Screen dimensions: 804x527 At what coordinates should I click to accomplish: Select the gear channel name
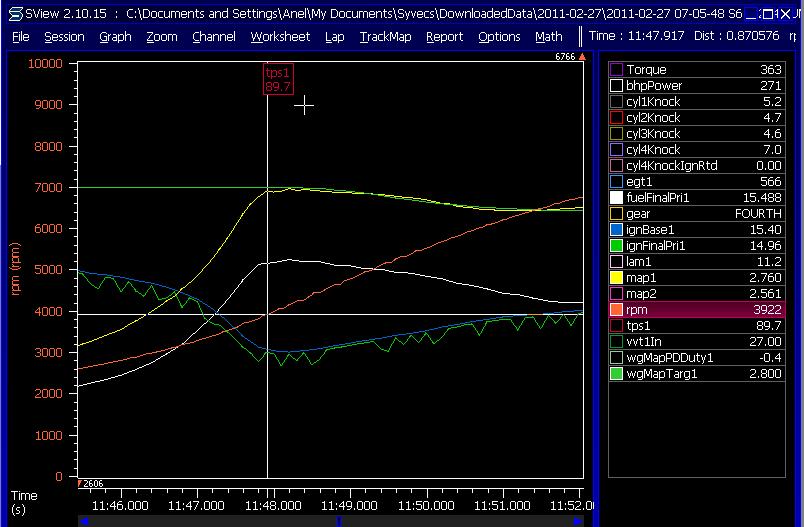[x=638, y=214]
